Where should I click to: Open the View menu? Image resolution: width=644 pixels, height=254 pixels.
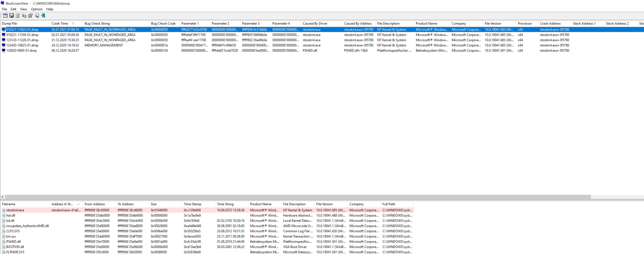pyautogui.click(x=24, y=9)
